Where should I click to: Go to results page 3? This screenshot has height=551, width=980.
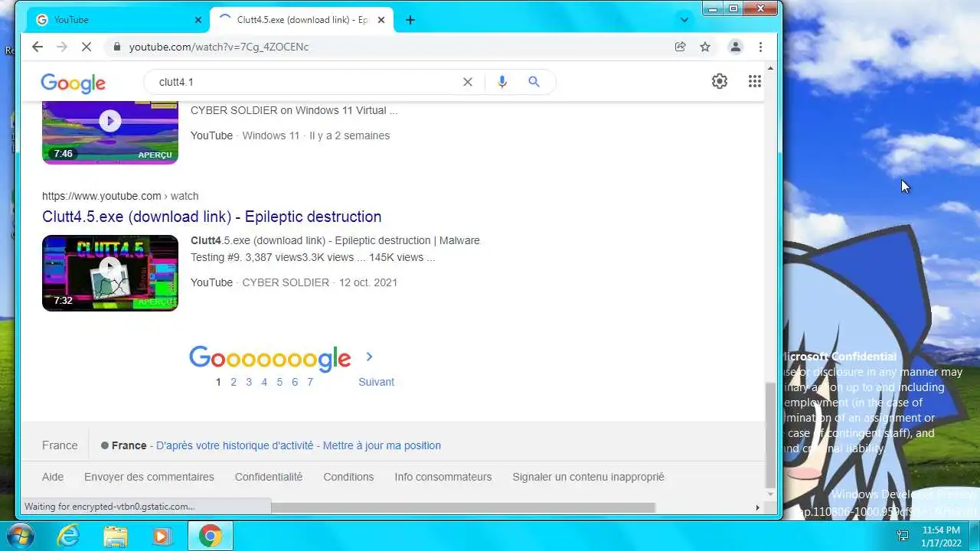[249, 382]
